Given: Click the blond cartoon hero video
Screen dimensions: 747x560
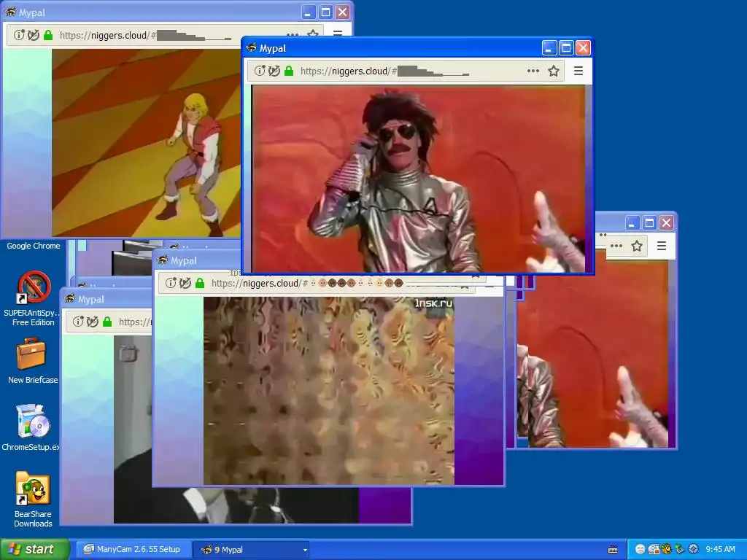Looking at the screenshot, I should click(146, 143).
